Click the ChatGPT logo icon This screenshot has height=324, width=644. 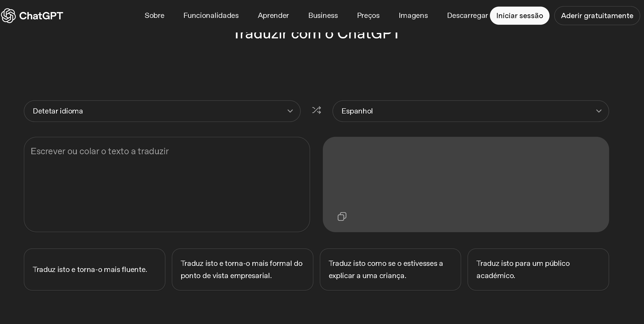point(8,16)
